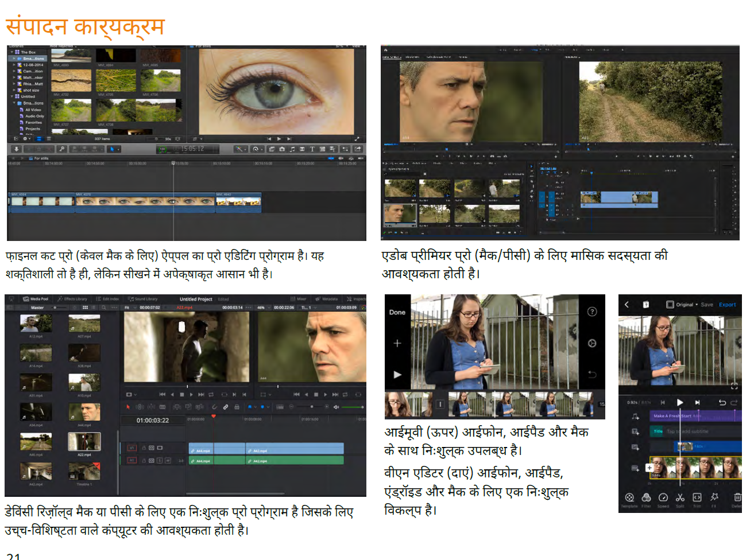The image size is (754, 560).
Task: Open the Mixer panel in DaVinci Resolve
Action: point(298,299)
